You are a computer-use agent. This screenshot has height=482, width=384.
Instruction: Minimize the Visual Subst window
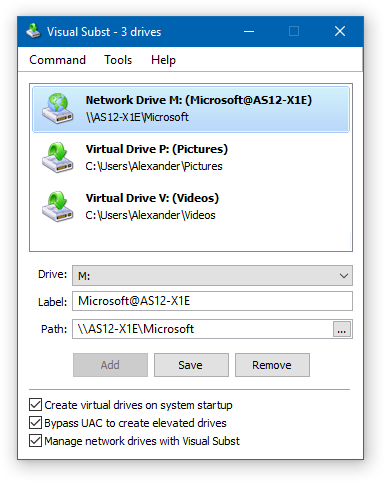(x=249, y=32)
